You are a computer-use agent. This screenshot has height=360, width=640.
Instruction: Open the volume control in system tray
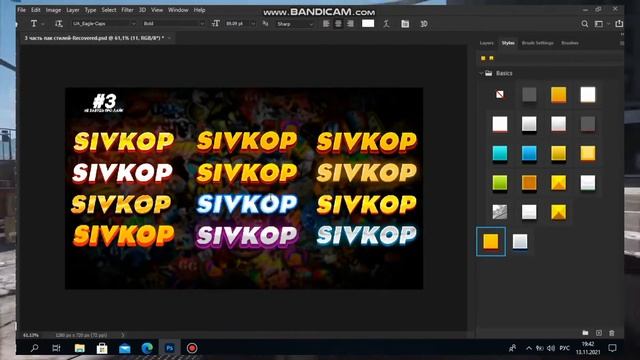[551, 348]
